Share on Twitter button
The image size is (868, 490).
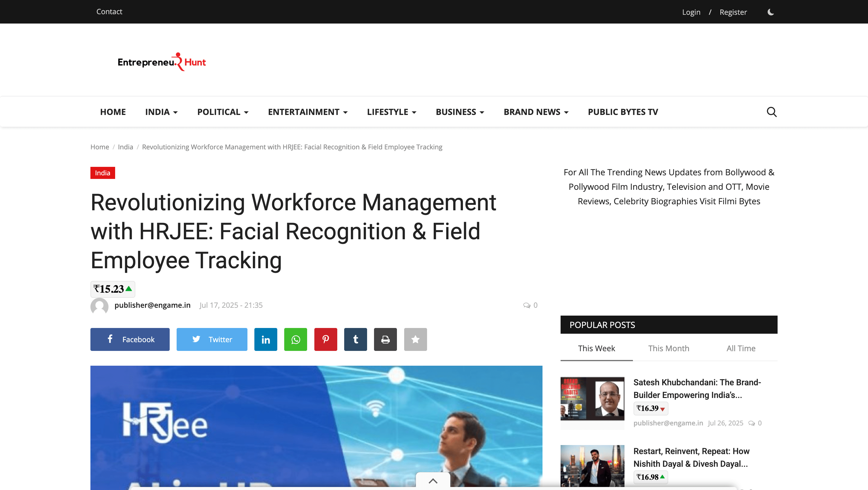tap(212, 339)
